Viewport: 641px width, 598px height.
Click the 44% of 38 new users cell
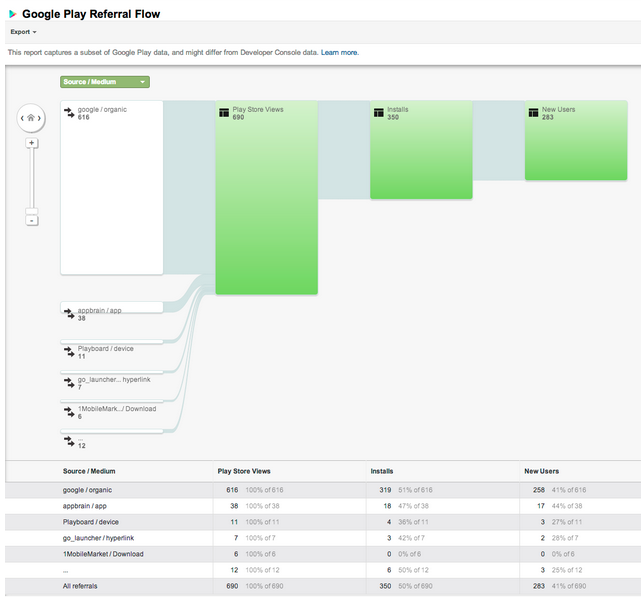coord(567,506)
